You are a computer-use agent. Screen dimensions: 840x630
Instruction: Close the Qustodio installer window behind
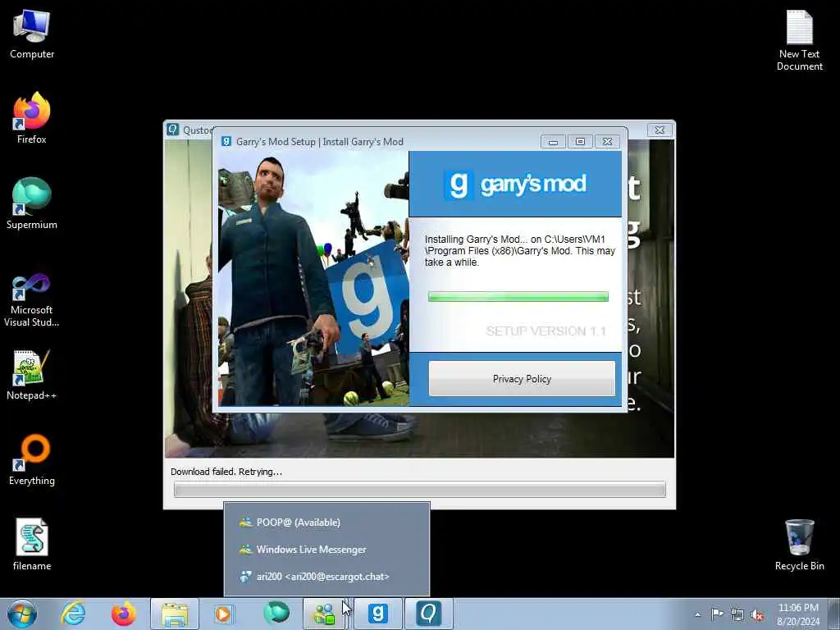[660, 130]
